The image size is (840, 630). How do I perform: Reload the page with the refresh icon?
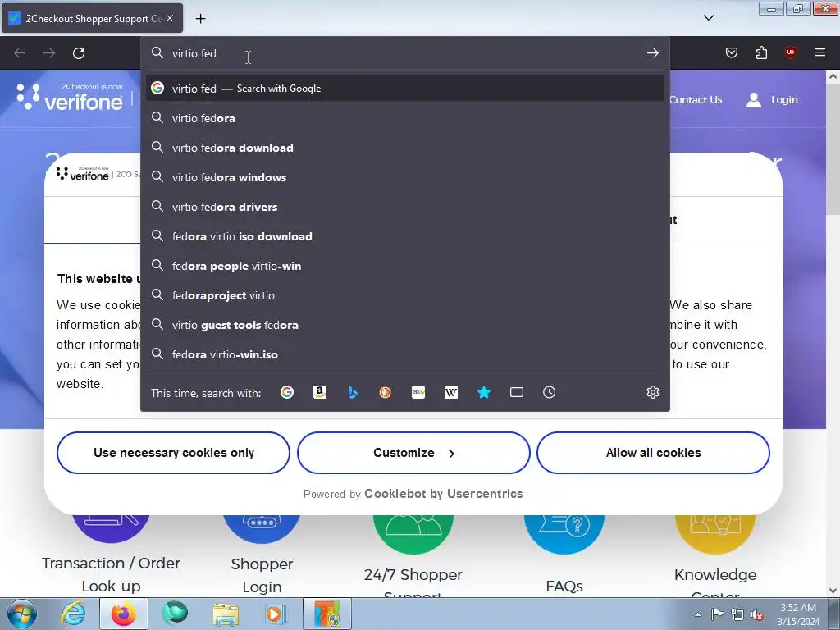click(79, 53)
